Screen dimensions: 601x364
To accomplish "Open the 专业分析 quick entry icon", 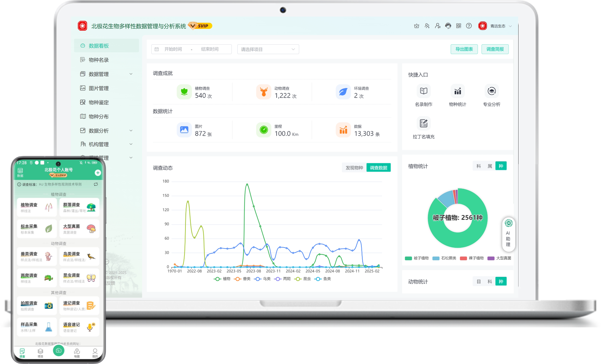I will point(492,91).
